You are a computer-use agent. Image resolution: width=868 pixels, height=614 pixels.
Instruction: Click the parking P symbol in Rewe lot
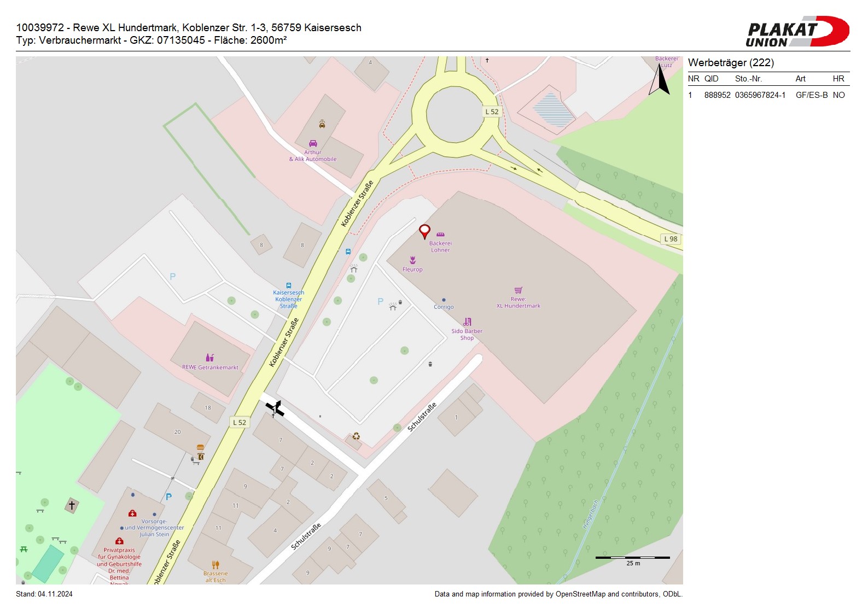click(x=381, y=301)
